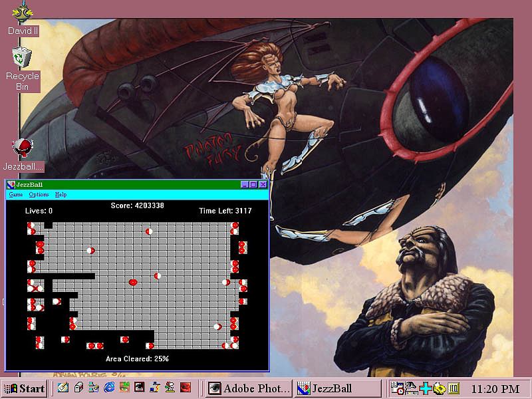Image resolution: width=532 pixels, height=399 pixels.
Task: Close the JezzBall window
Action: (x=263, y=185)
